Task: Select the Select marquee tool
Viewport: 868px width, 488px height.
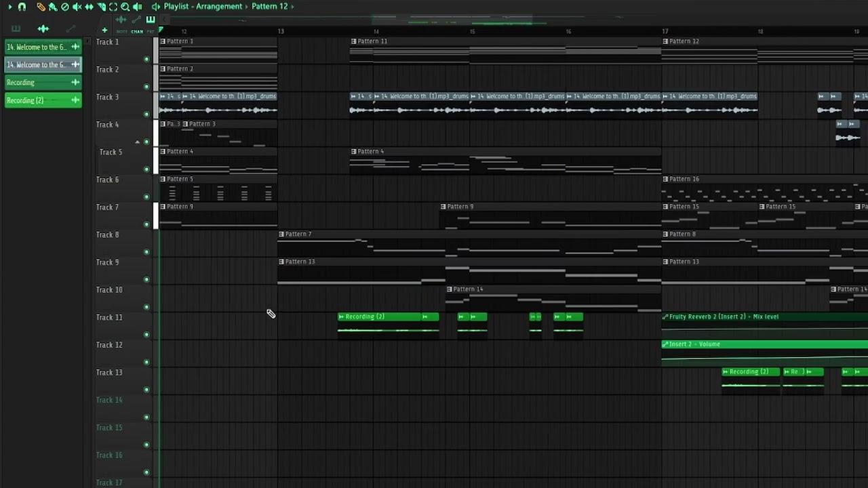Action: 113,7
